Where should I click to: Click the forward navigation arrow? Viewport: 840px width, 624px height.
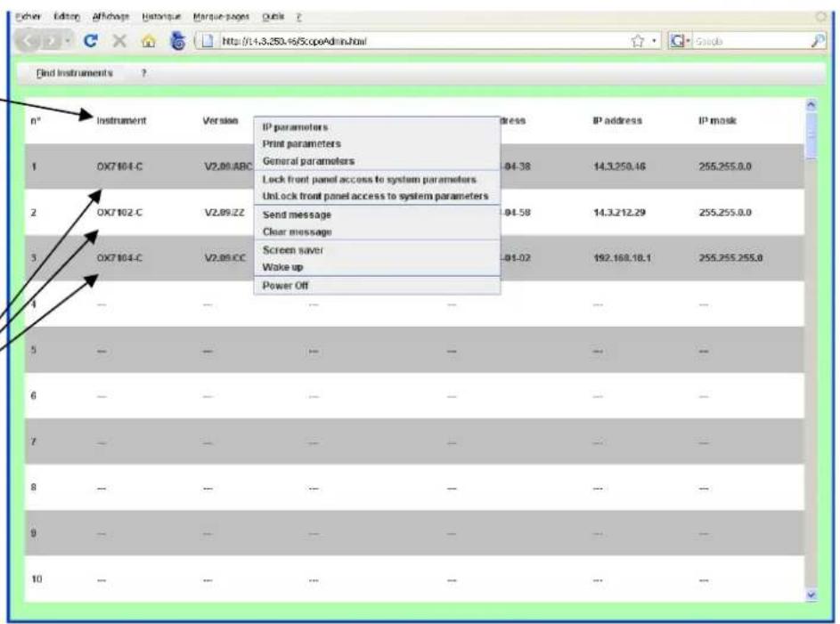point(52,41)
